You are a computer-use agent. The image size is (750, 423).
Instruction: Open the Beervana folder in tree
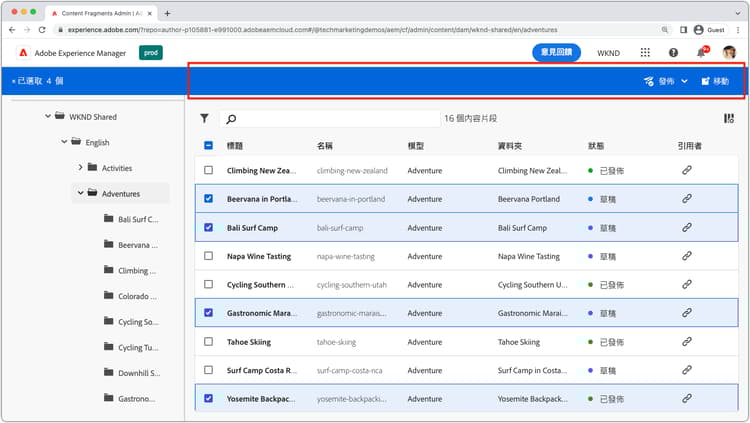(x=131, y=245)
